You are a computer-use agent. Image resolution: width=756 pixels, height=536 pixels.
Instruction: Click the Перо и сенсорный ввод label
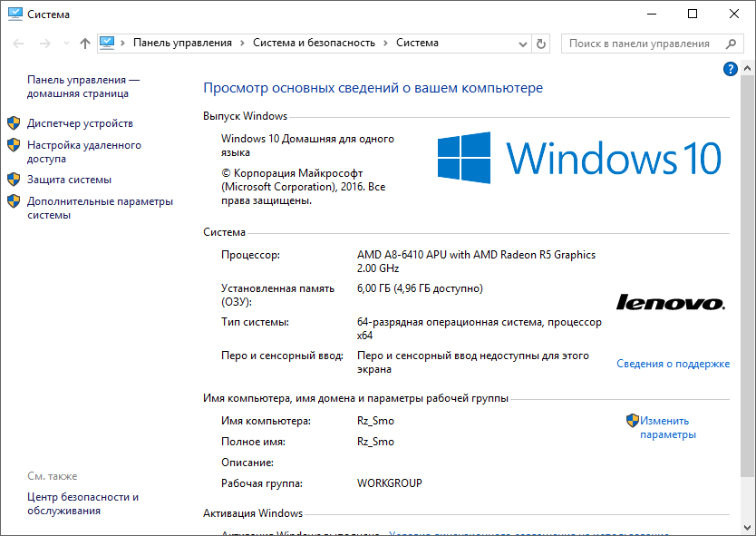click(x=282, y=356)
